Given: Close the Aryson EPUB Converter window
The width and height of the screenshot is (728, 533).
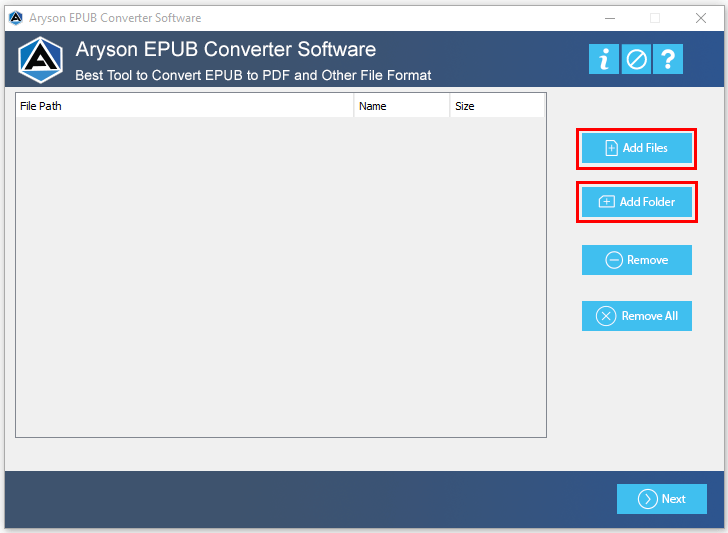Looking at the screenshot, I should [701, 18].
